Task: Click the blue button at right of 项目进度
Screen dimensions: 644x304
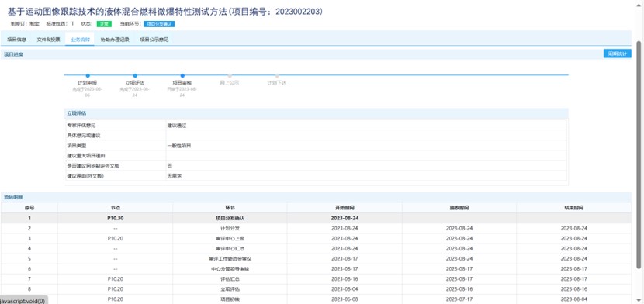Action: [x=618, y=54]
